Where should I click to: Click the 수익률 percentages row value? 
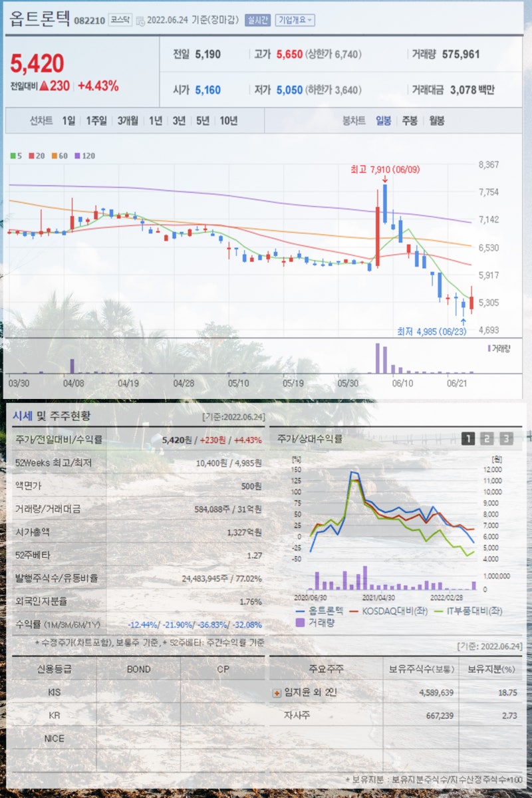(x=195, y=625)
